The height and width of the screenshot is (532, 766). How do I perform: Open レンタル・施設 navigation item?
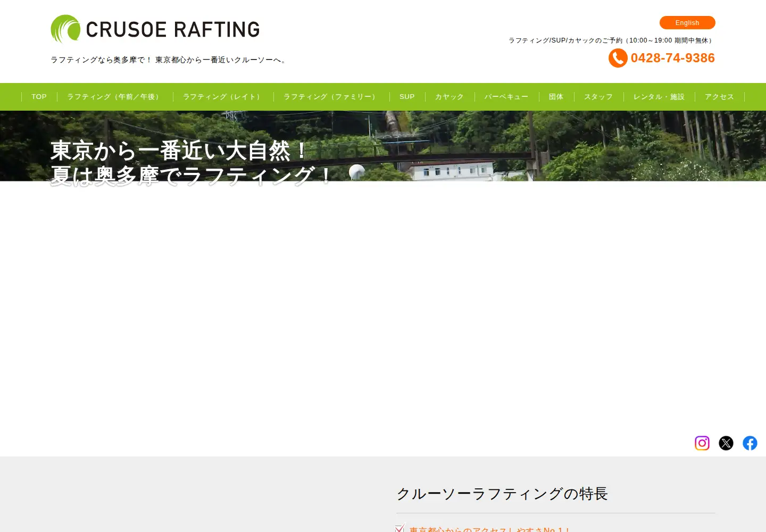pyautogui.click(x=659, y=97)
